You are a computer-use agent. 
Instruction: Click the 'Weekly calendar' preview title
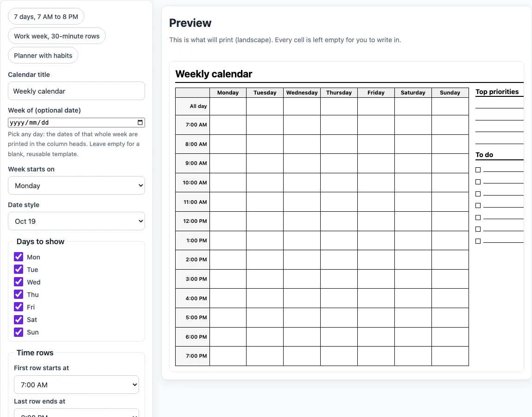pyautogui.click(x=214, y=74)
